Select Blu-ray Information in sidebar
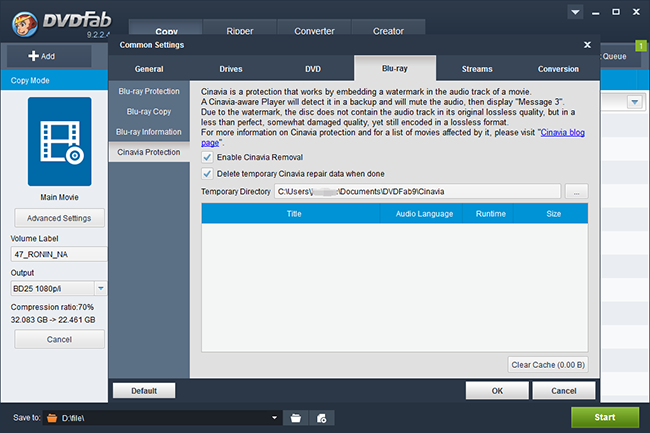The width and height of the screenshot is (650, 433). 149,132
